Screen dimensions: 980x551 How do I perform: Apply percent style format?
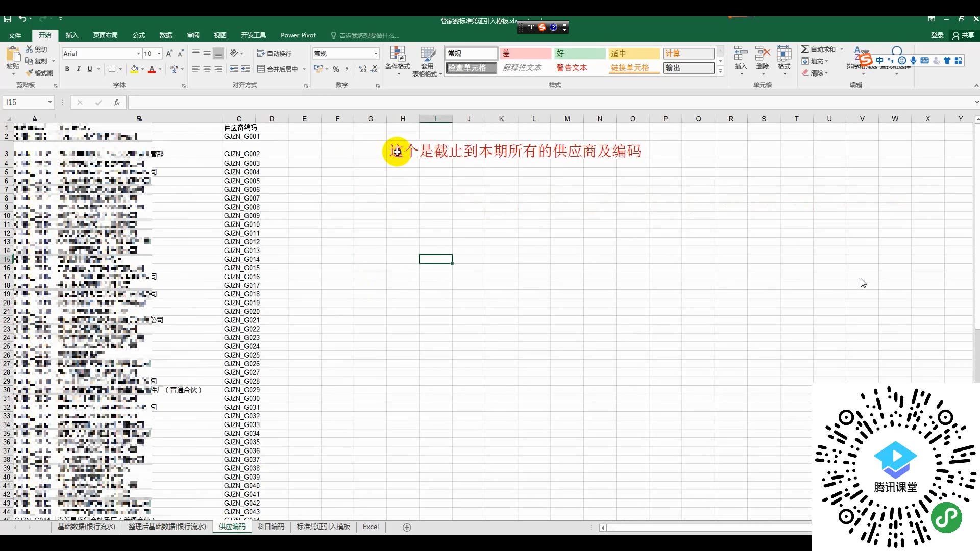tap(336, 69)
